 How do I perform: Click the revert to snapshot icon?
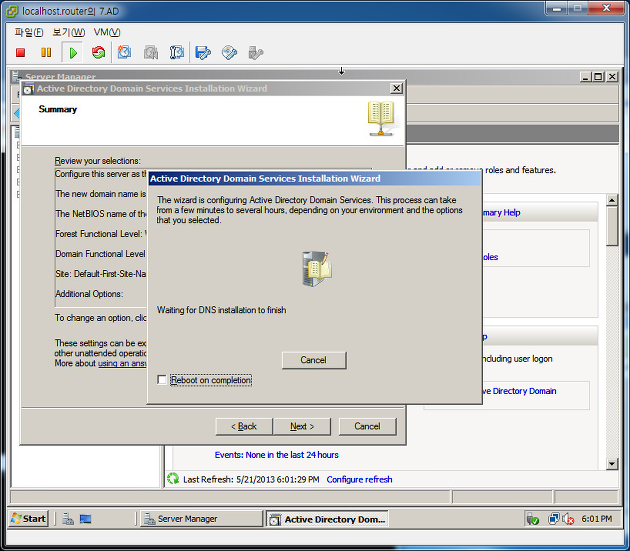click(151, 53)
